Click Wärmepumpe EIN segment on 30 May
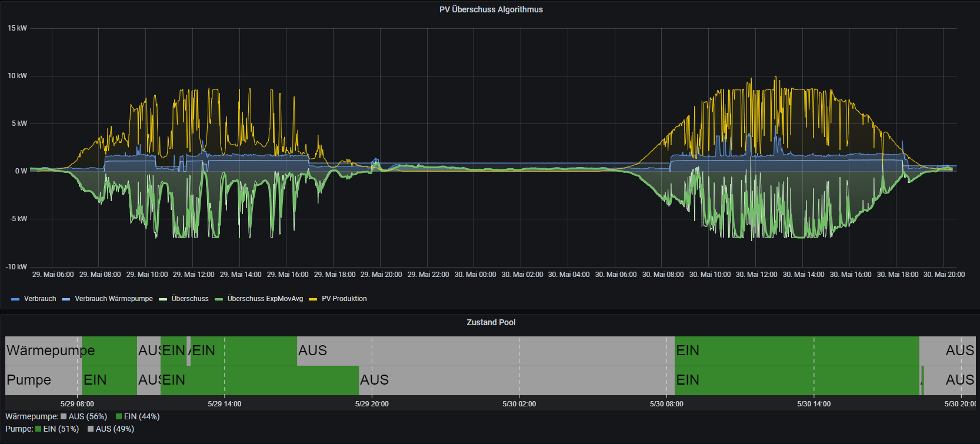This screenshot has width=980, height=444. click(x=796, y=350)
